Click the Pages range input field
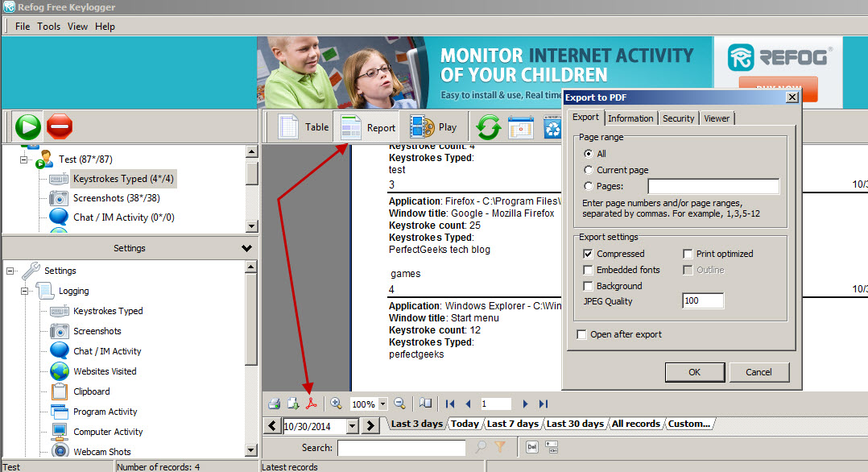The height and width of the screenshot is (472, 868). (x=713, y=186)
